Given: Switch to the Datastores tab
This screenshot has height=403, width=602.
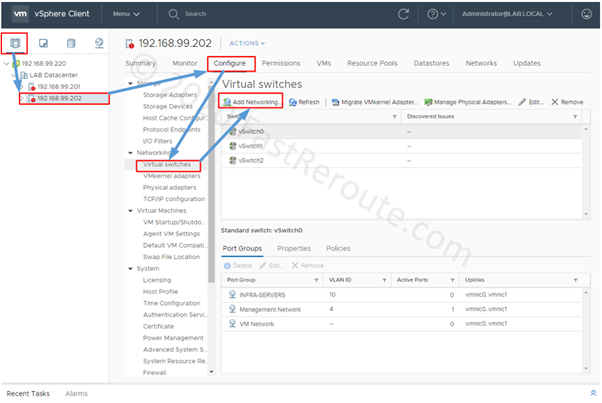Looking at the screenshot, I should [431, 63].
